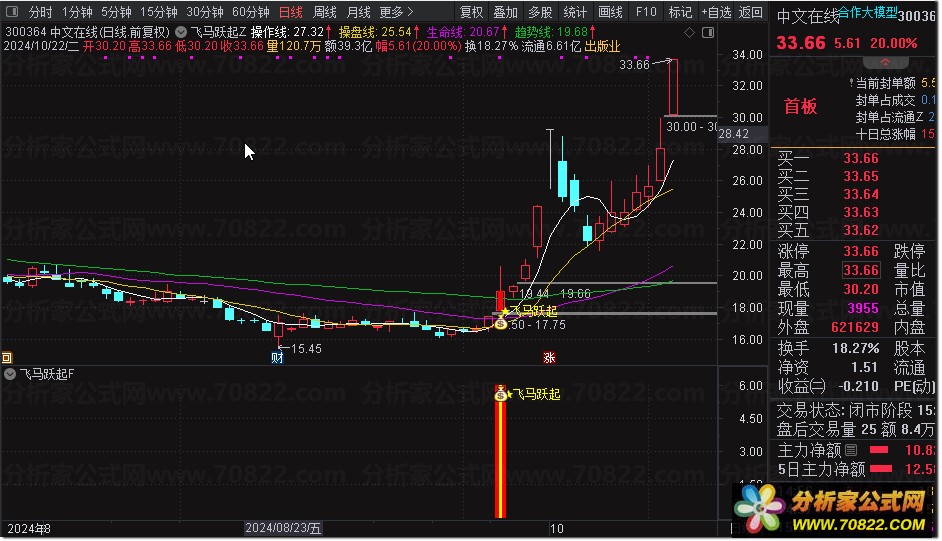The height and width of the screenshot is (541, 942).
Task: Select the 30分钟 period tab
Action: 205,12
